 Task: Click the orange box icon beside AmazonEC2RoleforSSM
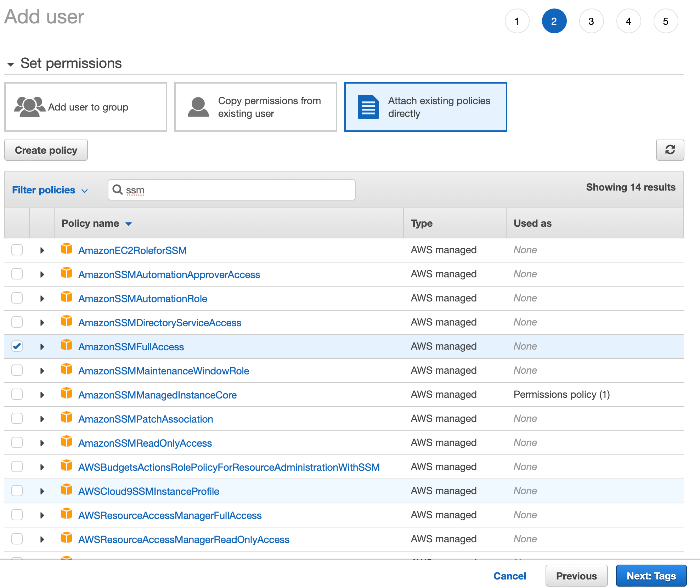(x=67, y=249)
